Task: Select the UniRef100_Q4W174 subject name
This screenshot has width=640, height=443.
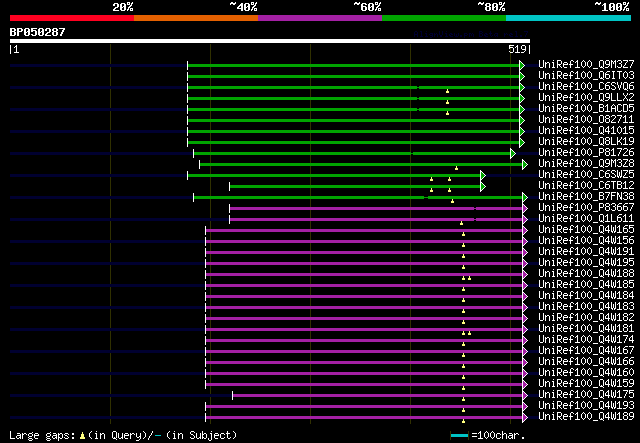Action: pos(586,340)
